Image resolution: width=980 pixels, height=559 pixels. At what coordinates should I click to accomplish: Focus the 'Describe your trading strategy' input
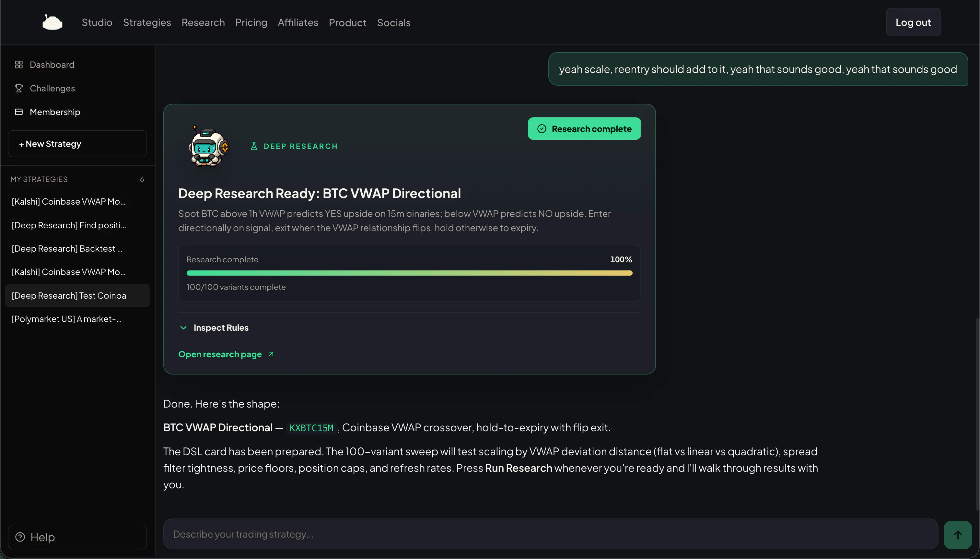[551, 534]
